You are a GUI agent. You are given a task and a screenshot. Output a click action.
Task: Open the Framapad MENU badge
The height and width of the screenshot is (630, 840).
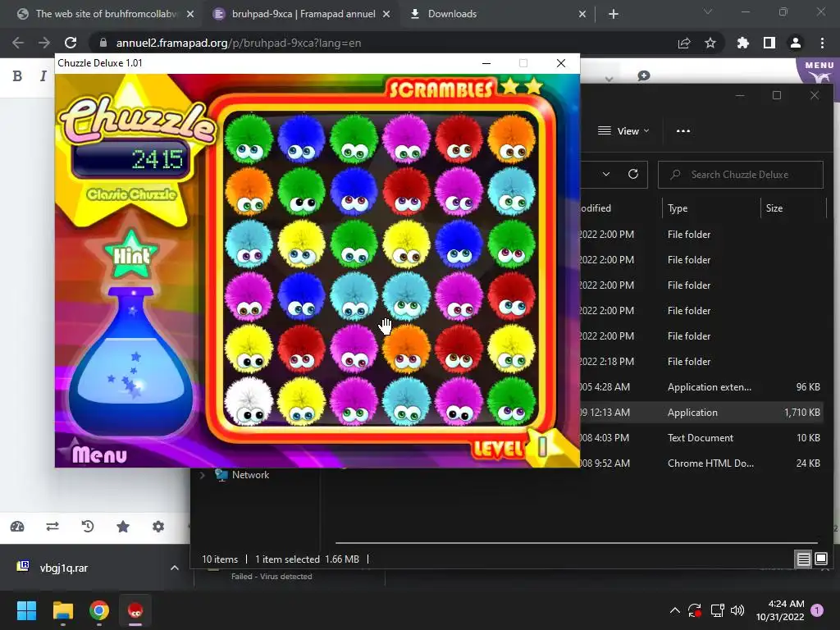pyautogui.click(x=819, y=71)
